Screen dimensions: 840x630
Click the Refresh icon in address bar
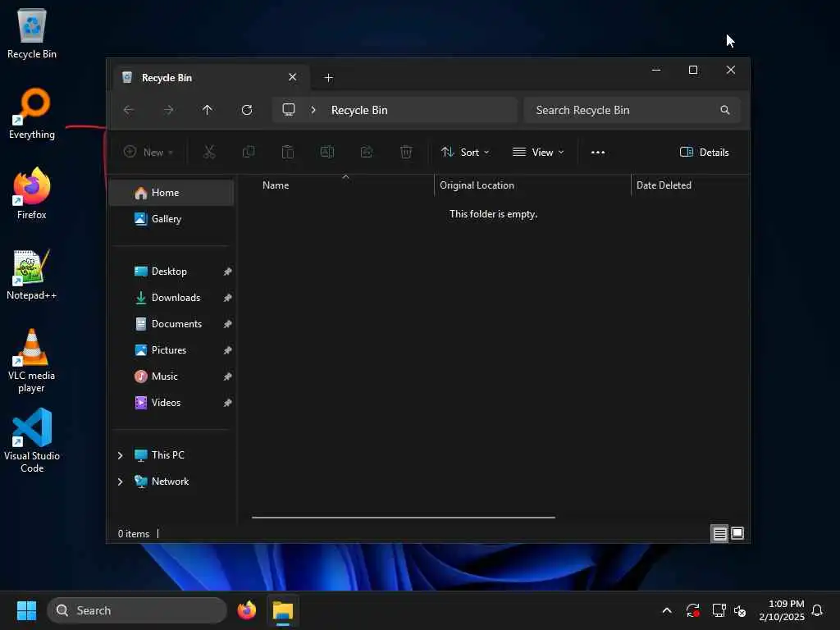[246, 110]
